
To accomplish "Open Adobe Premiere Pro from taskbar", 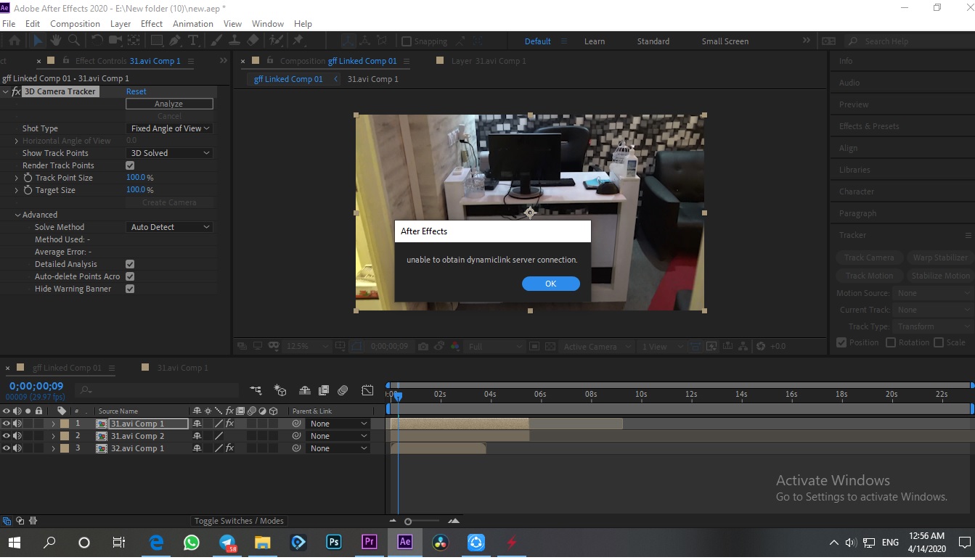I will click(x=369, y=542).
